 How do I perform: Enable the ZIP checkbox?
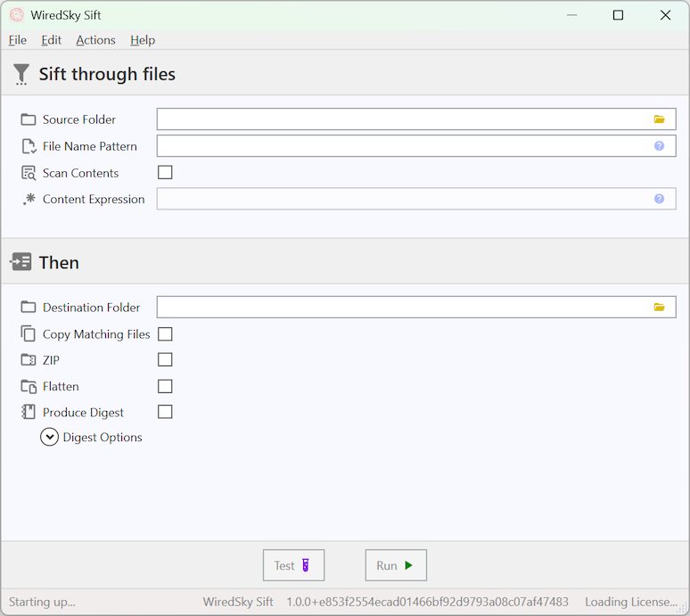coord(165,359)
